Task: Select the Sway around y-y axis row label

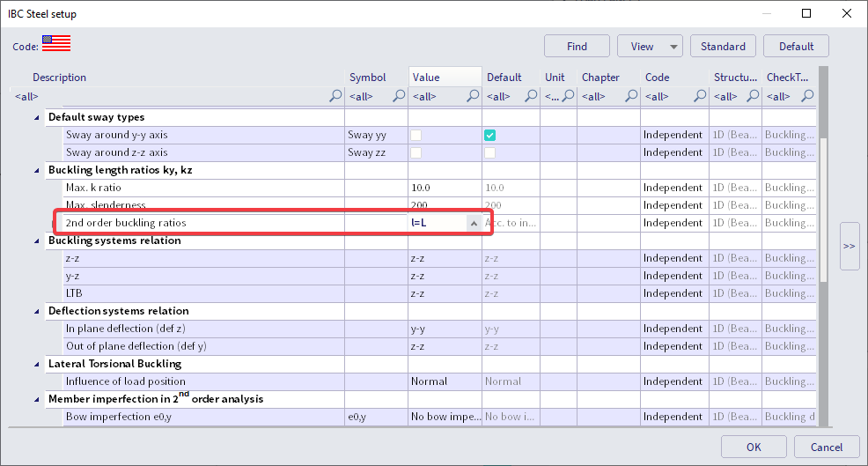Action: 116,135
